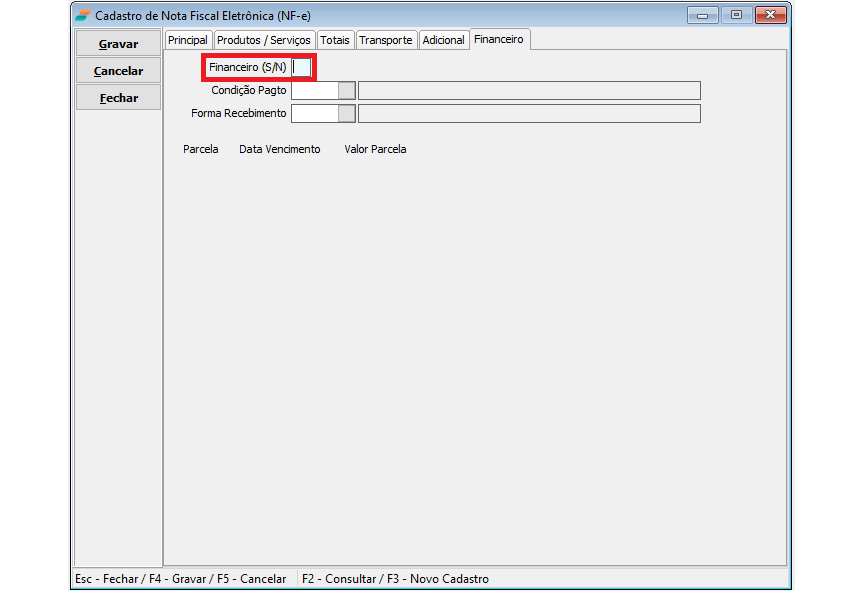Click the Forma Recebimento code field

pos(314,114)
